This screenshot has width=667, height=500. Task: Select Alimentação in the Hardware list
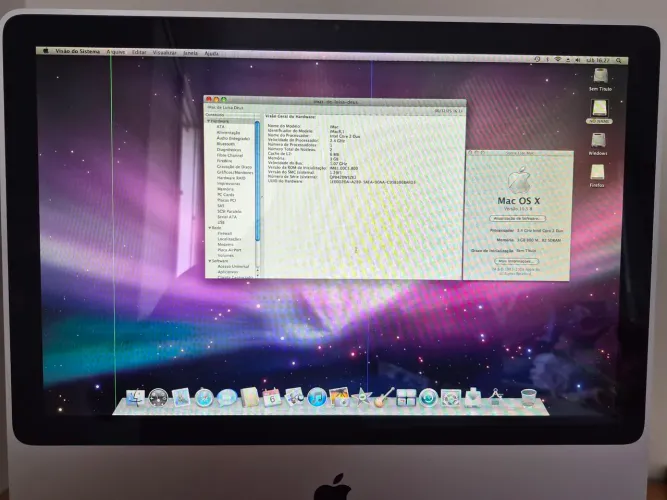228,132
